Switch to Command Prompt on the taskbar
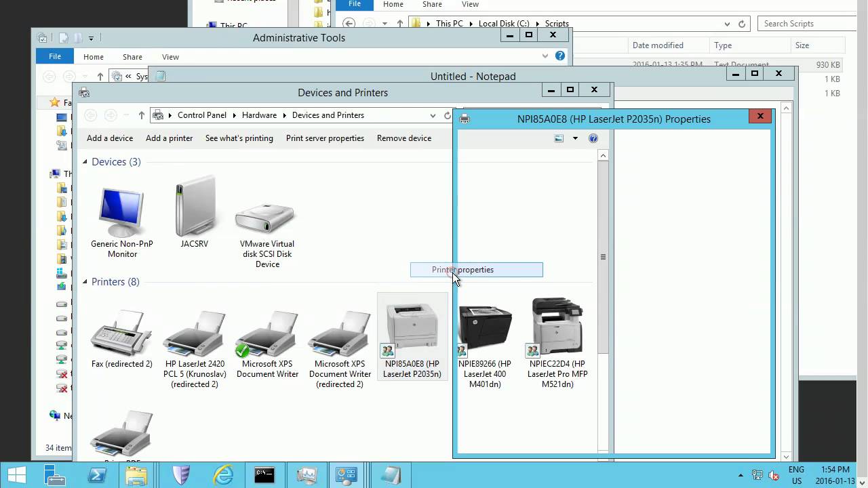Screen dimensions: 868x488 point(264,475)
